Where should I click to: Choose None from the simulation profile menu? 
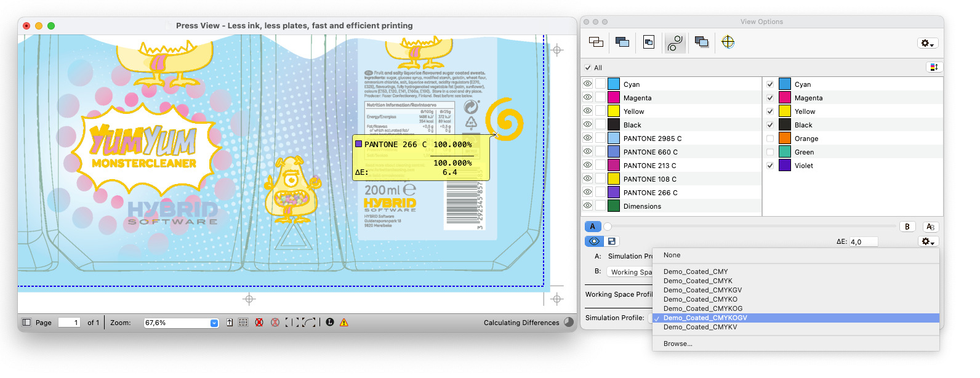(796, 255)
